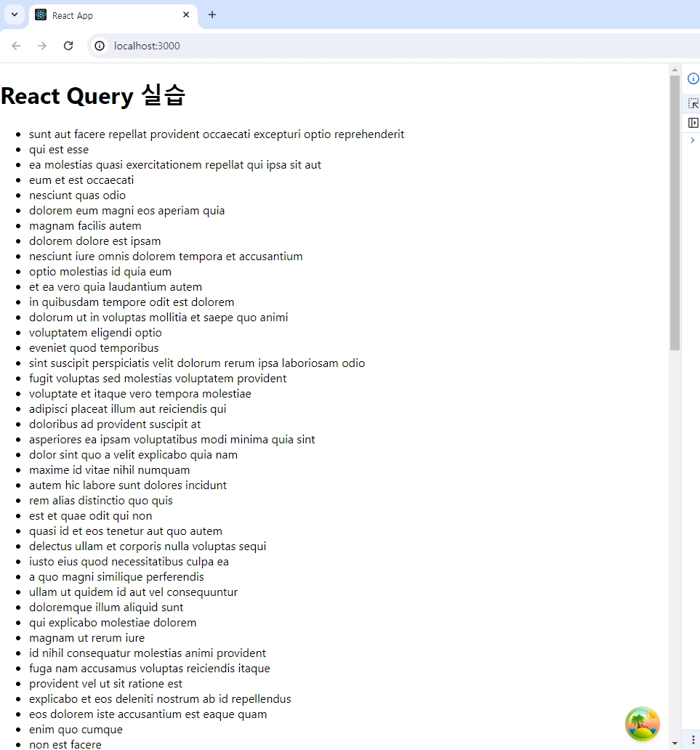Click 'adipisci placeat illum aut reiciendis qui'
The image size is (700, 750).
pyautogui.click(x=128, y=409)
